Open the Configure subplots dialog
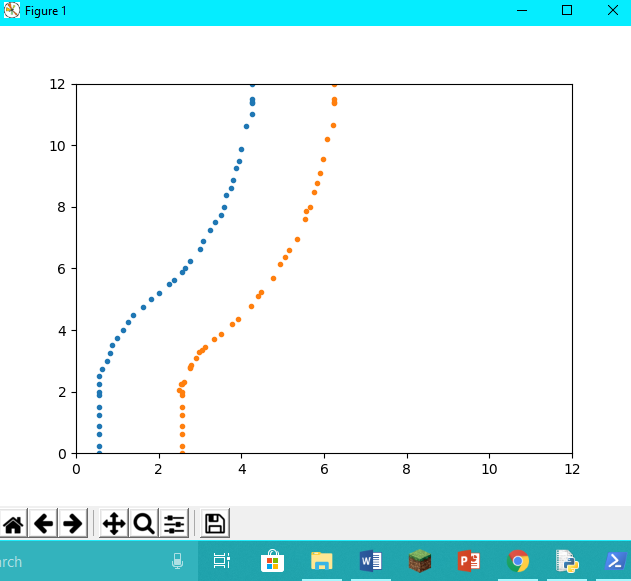The image size is (631, 581). [174, 523]
